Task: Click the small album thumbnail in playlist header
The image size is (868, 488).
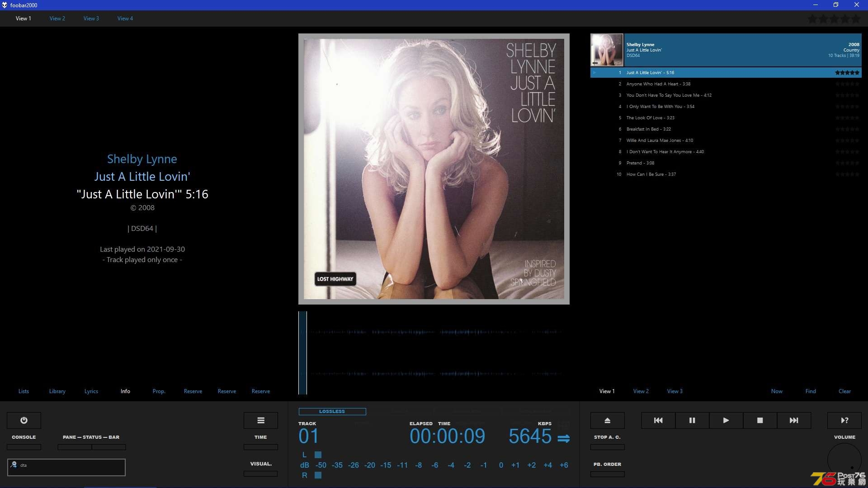Action: click(x=607, y=50)
